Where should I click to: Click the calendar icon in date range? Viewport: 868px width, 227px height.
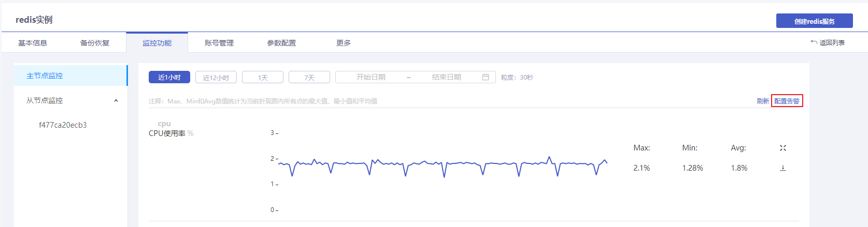coord(486,77)
